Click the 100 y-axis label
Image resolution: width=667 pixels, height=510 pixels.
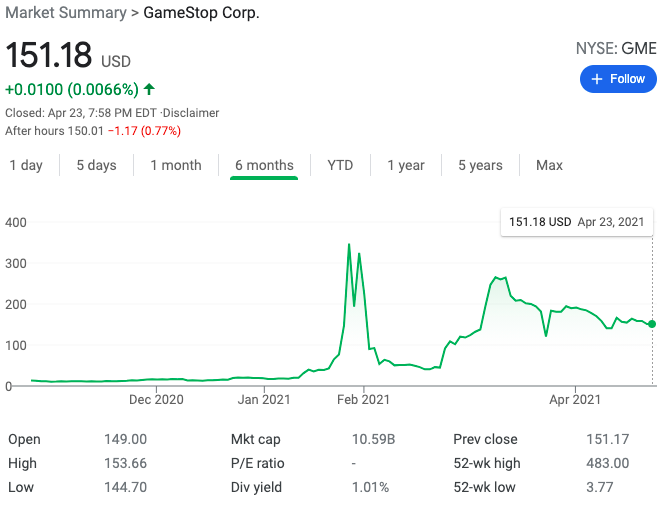coord(16,345)
